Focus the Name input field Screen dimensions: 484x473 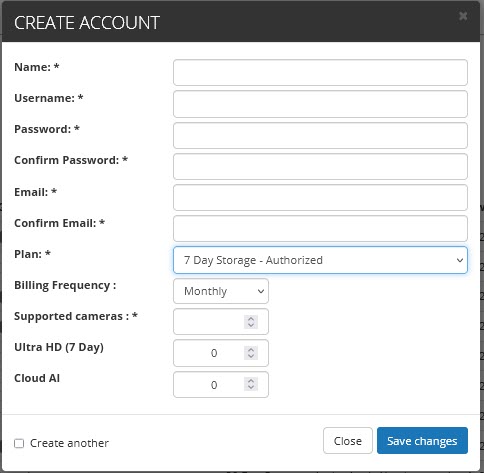click(320, 72)
